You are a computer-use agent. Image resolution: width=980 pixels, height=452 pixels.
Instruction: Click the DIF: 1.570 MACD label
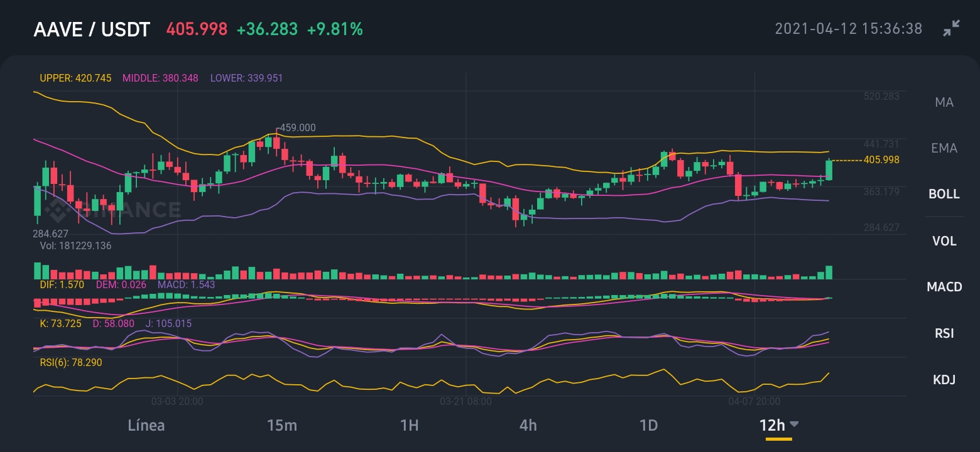tap(62, 285)
